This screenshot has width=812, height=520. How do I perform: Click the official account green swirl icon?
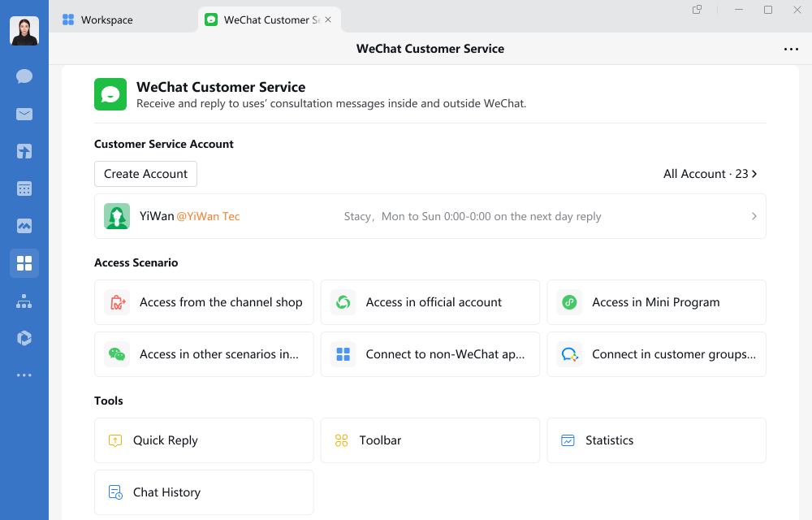click(343, 302)
